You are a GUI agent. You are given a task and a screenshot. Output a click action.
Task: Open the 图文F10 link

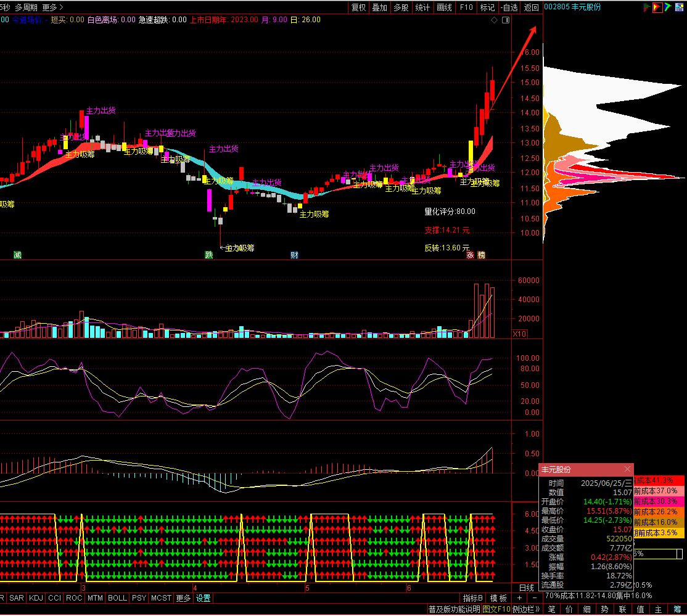[x=496, y=609]
